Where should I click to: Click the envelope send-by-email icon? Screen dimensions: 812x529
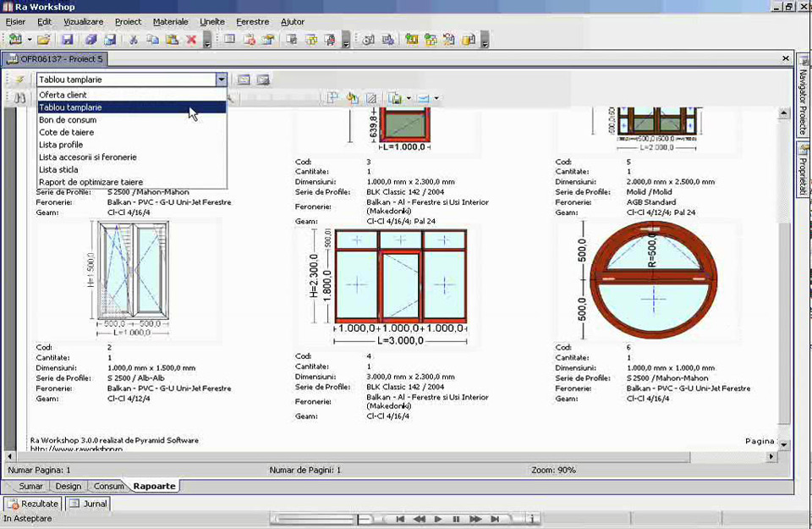pos(423,98)
